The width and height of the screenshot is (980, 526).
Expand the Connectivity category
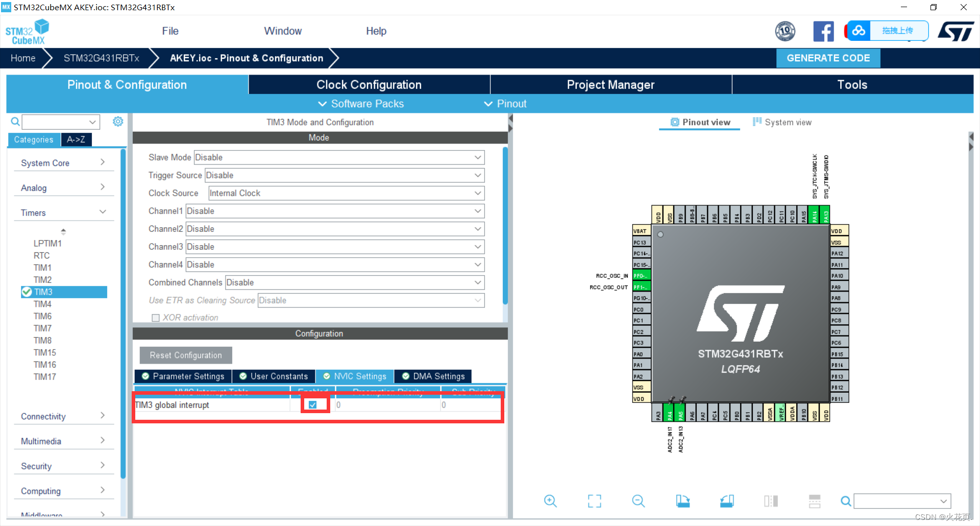[63, 416]
